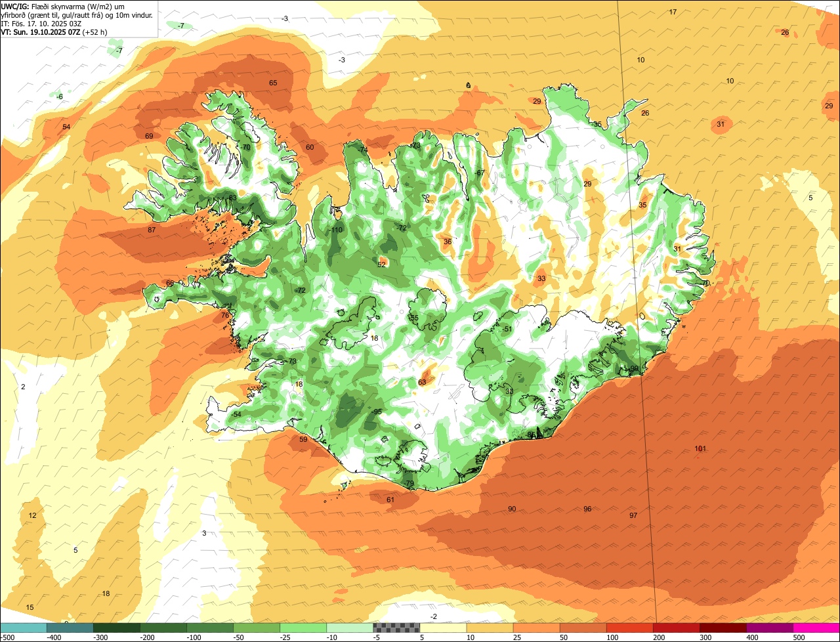840x642 pixels.
Task: Click the legend label -25
Action: click(286, 637)
